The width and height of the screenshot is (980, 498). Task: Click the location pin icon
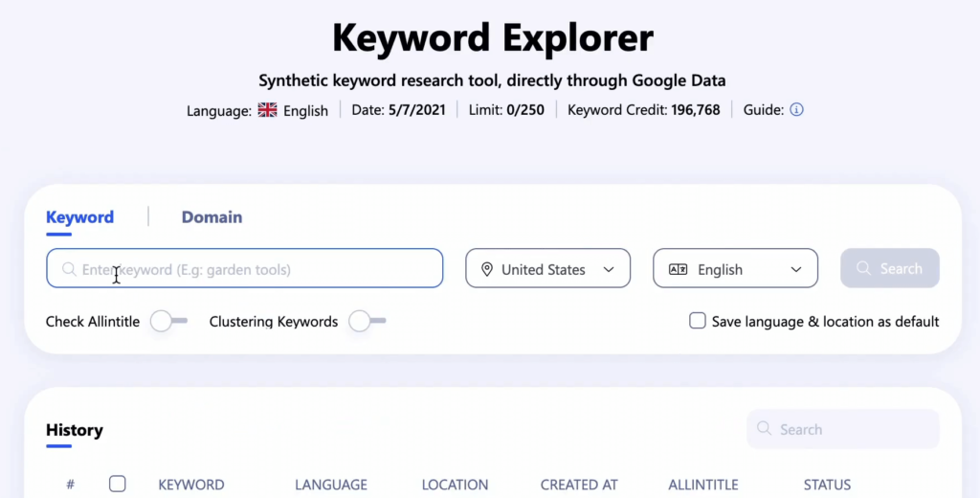click(x=487, y=269)
